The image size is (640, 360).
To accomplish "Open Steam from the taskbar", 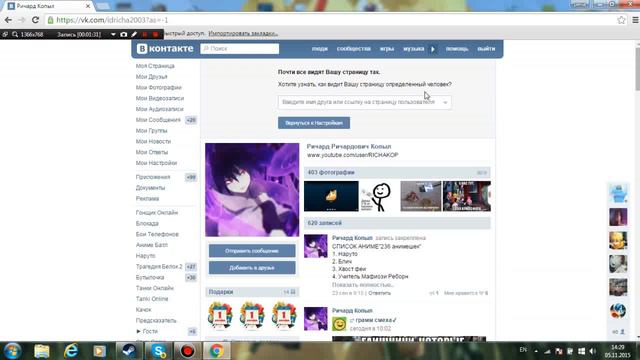I will point(129,351).
